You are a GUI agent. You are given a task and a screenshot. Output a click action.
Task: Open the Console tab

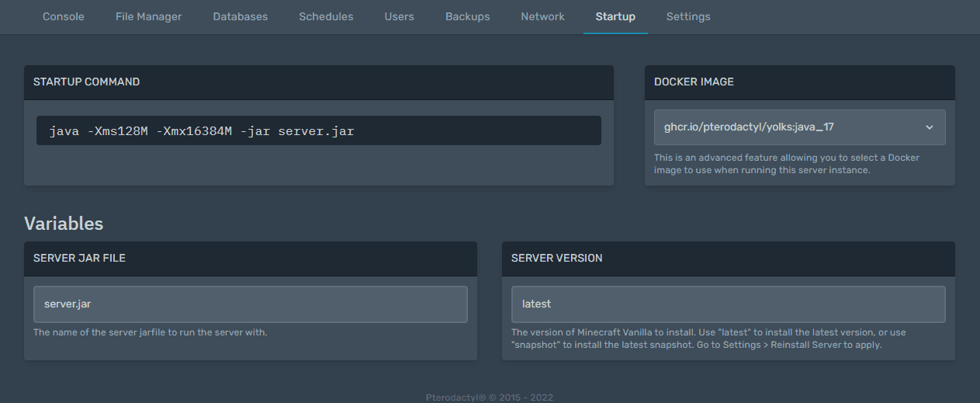(63, 16)
